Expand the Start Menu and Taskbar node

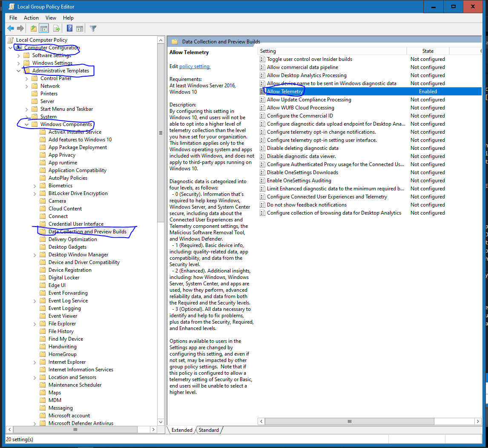[27, 109]
